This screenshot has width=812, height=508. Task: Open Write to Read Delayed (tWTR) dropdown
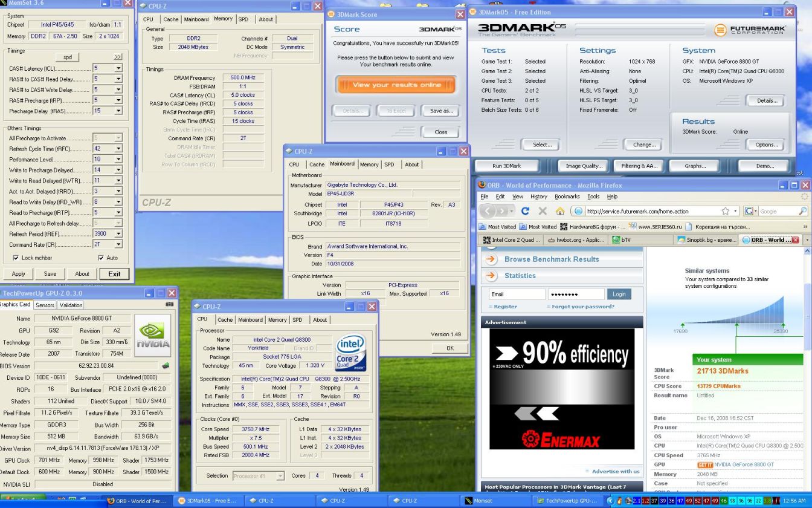118,181
